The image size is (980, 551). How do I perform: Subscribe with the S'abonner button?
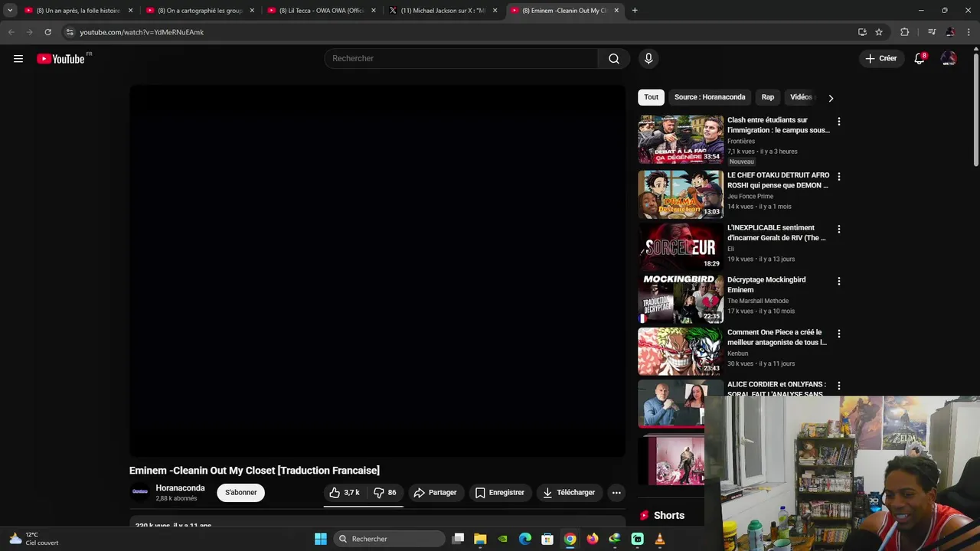(241, 493)
